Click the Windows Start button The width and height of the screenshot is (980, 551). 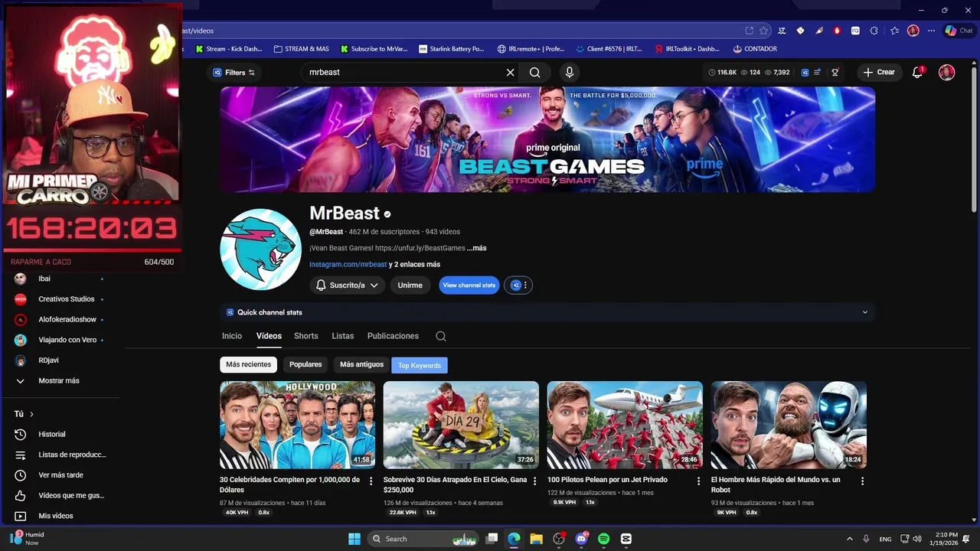pyautogui.click(x=354, y=539)
